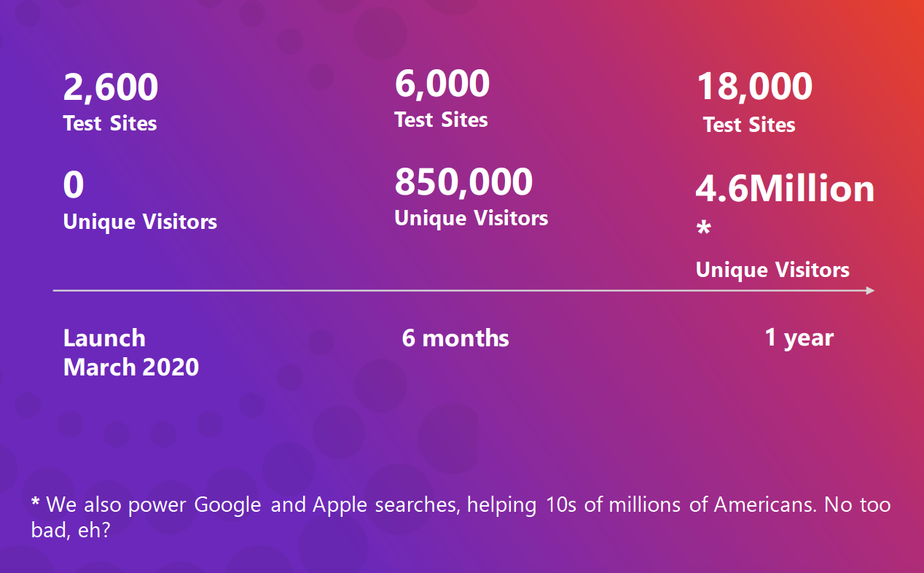Click 'Test Sites' label under 18,000
This screenshot has width=924, height=573.
(x=749, y=125)
